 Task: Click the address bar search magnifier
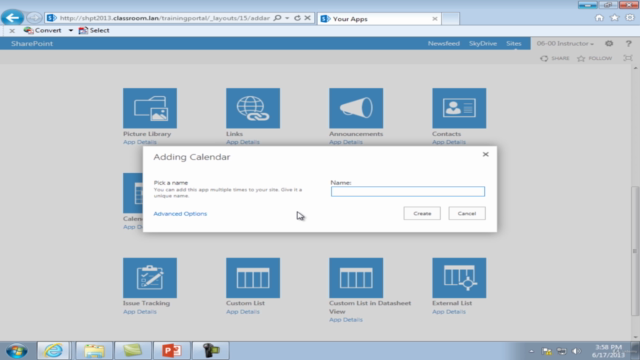click(278, 18)
